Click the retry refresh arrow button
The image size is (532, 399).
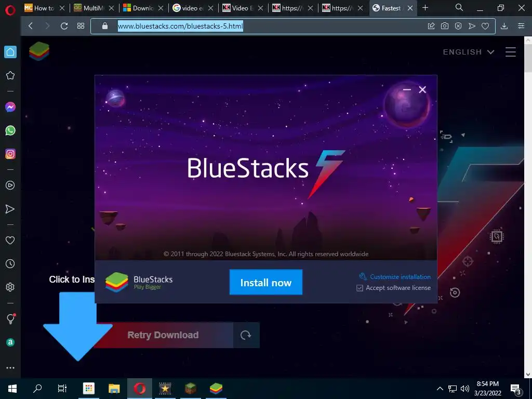246,335
